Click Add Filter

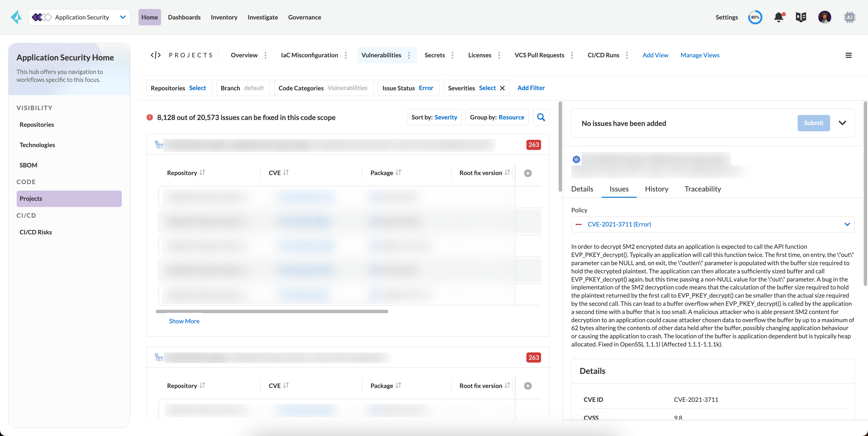pos(531,88)
